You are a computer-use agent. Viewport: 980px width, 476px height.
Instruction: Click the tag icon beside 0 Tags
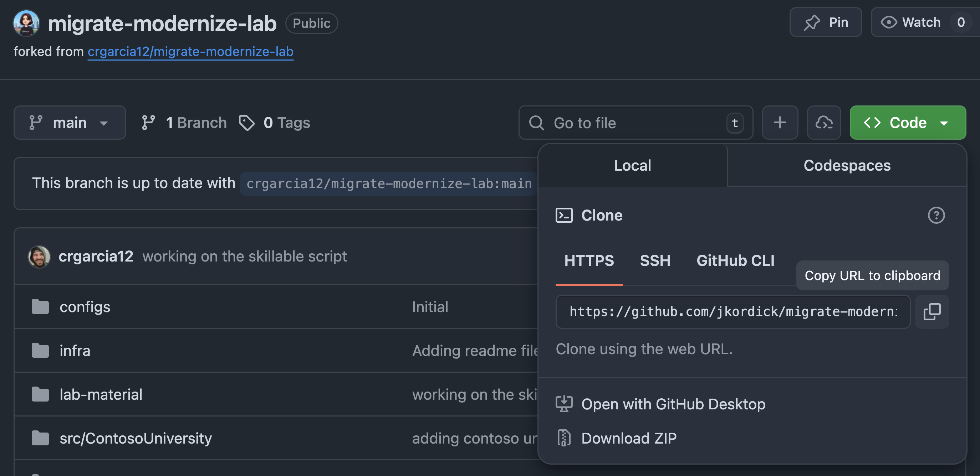coord(246,123)
